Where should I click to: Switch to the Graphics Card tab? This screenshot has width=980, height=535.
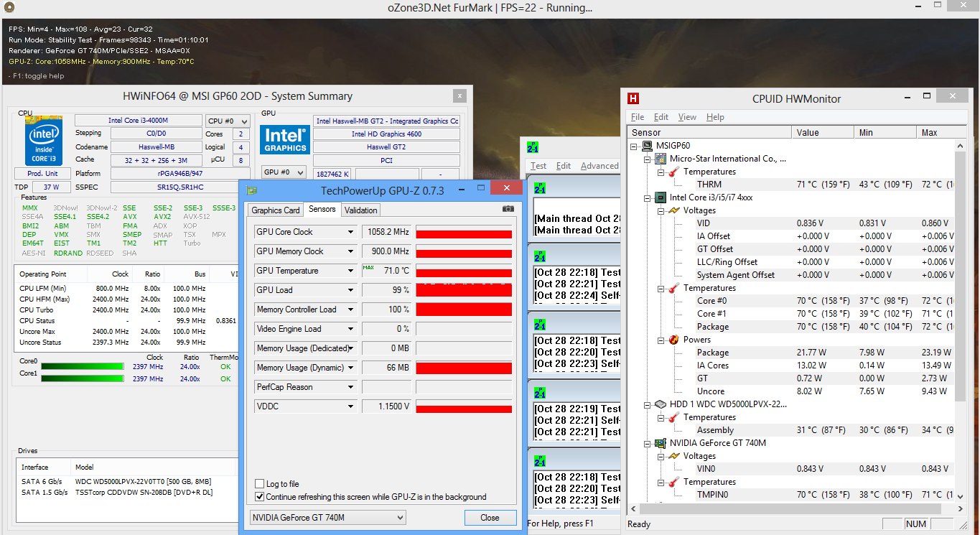click(x=276, y=210)
